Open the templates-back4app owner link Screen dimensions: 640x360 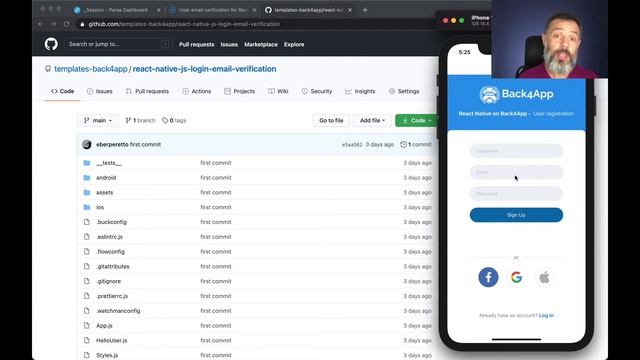coord(91,69)
